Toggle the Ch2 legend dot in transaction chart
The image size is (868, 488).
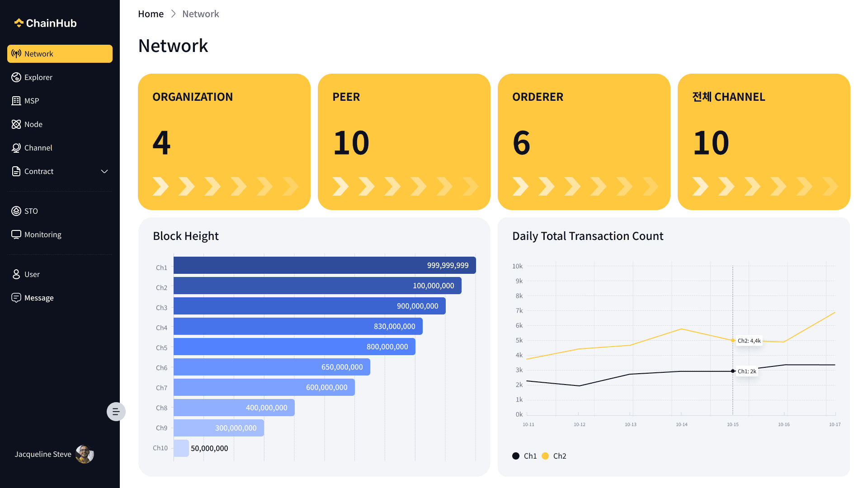point(545,456)
